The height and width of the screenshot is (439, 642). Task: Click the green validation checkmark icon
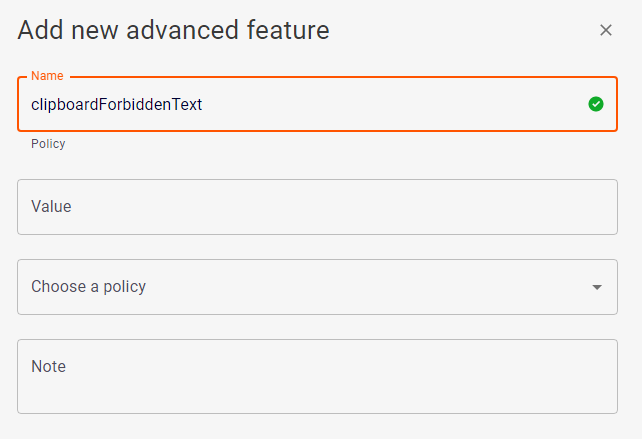pos(596,104)
